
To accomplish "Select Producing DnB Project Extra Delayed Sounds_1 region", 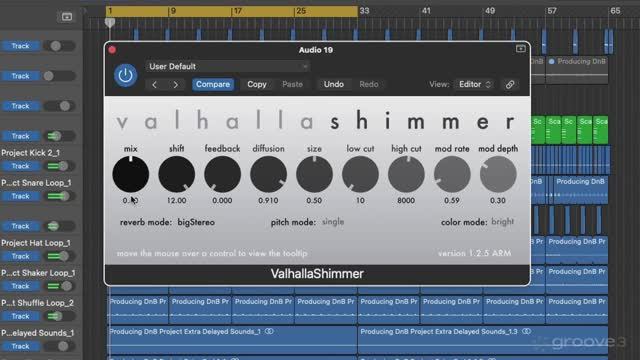I will pyautogui.click(x=232, y=339).
